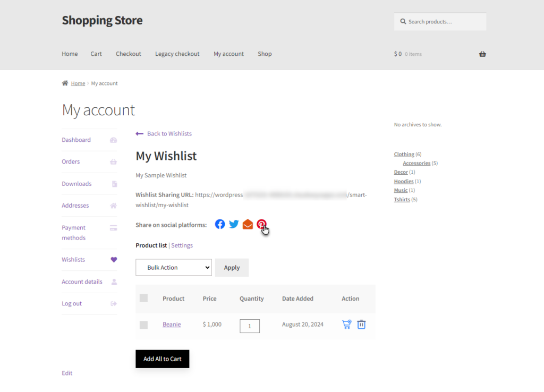This screenshot has height=392, width=544.
Task: Click the Date Added column header
Action: [297, 299]
